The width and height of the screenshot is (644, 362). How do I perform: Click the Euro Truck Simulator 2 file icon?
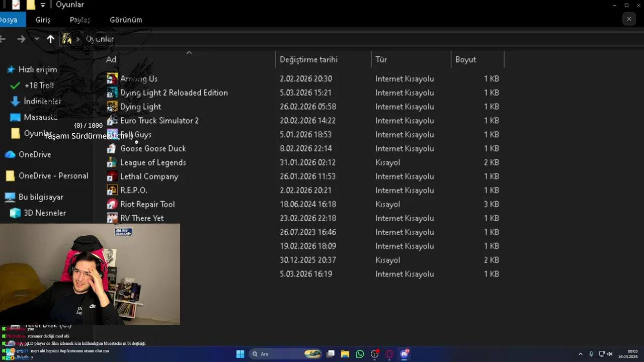click(x=112, y=121)
